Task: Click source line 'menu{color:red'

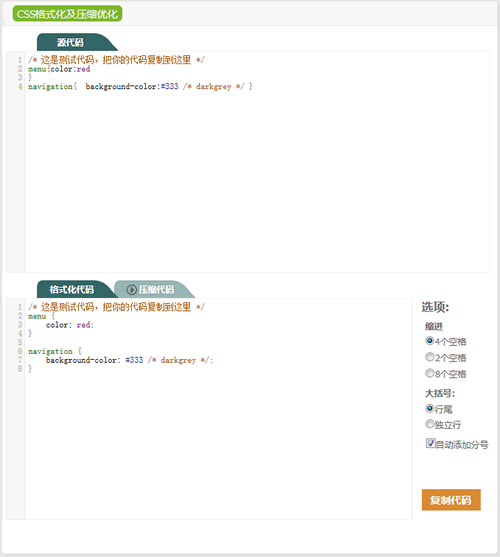Action: tap(59, 69)
